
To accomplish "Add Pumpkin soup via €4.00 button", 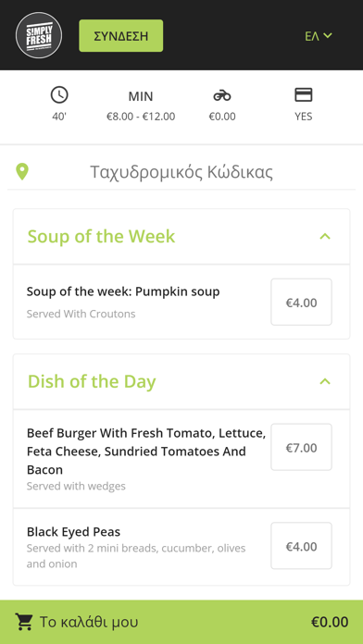I will [301, 303].
